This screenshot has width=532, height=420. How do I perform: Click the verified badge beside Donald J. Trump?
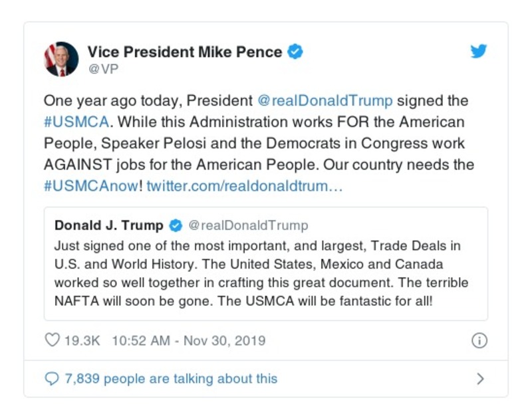(177, 225)
